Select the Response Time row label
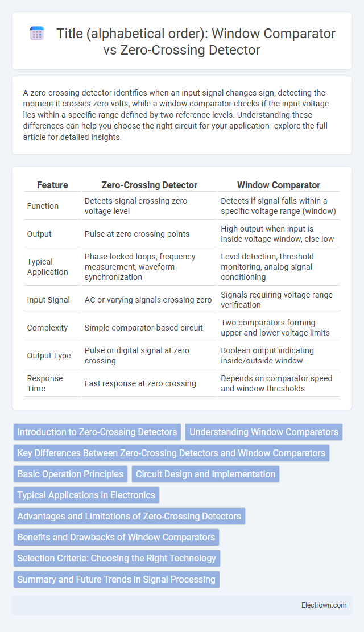 pyautogui.click(x=45, y=383)
